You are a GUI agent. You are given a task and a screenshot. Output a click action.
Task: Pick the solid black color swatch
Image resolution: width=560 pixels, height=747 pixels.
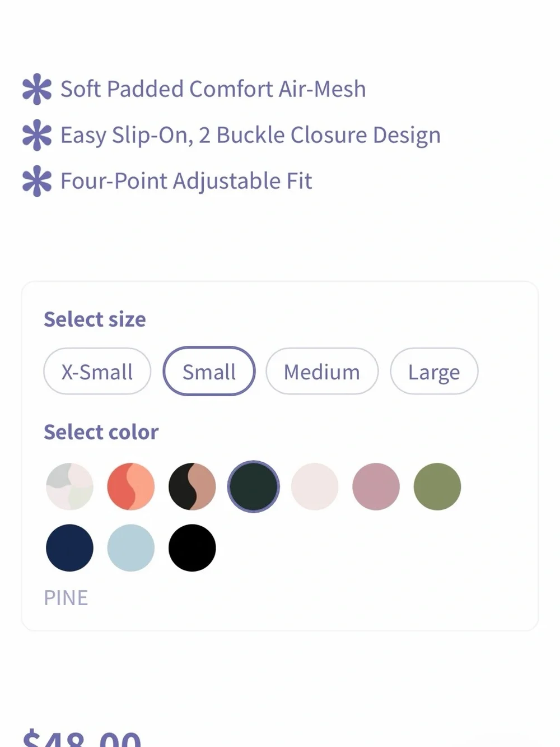click(x=192, y=548)
